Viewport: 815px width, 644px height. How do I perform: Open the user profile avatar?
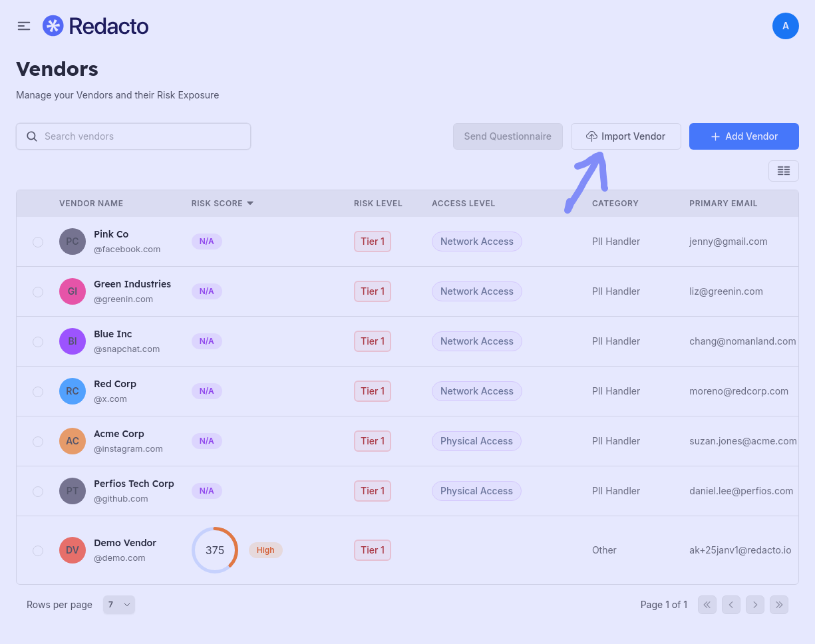click(x=785, y=26)
